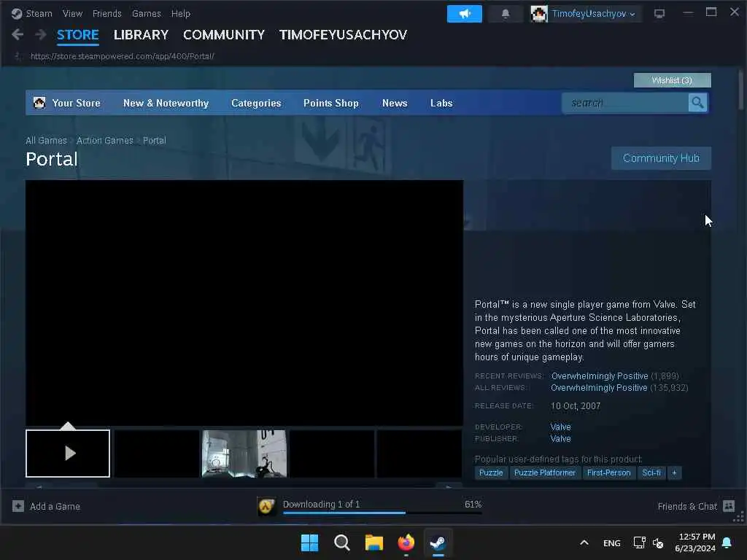Click the developer Valve link
747x560 pixels.
(561, 427)
